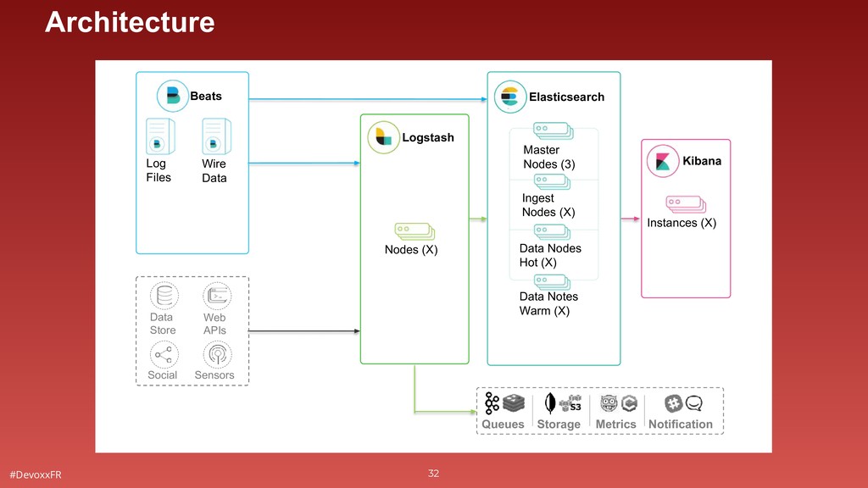Click the Kibana Instances server icon

[x=686, y=204]
